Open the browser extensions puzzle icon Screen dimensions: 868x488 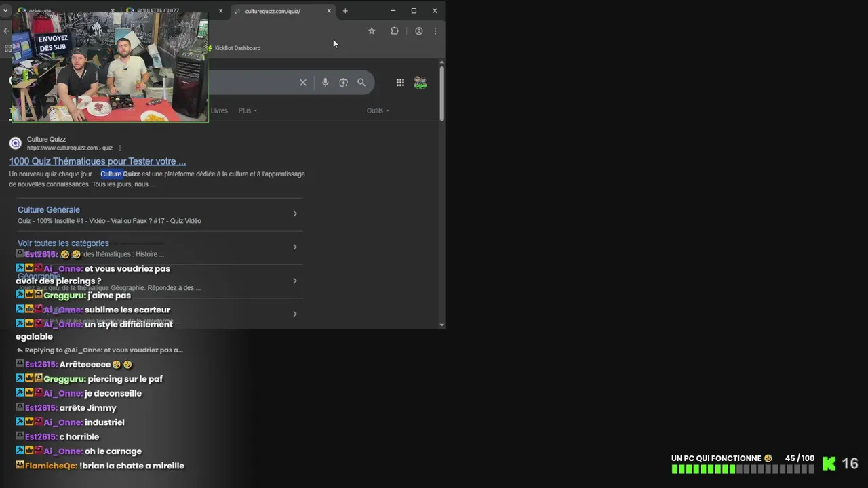[395, 30]
